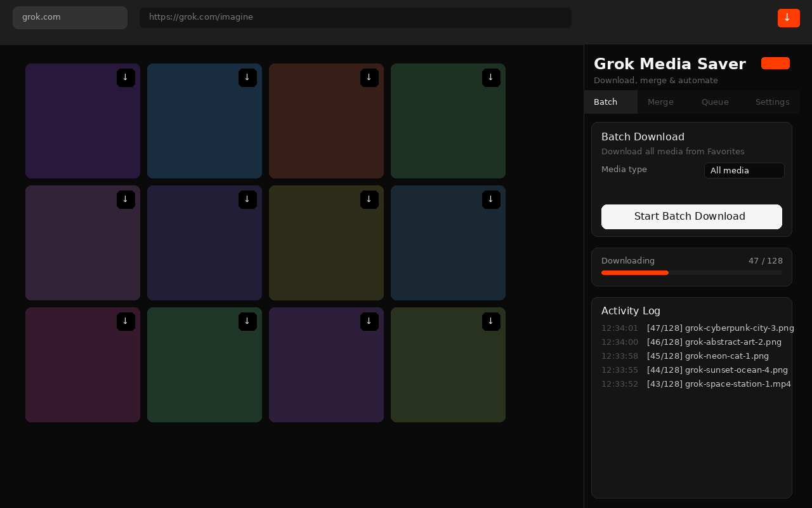The height and width of the screenshot is (508, 812).
Task: Click the orange extension download icon in the browser toolbar
Action: tap(789, 18)
